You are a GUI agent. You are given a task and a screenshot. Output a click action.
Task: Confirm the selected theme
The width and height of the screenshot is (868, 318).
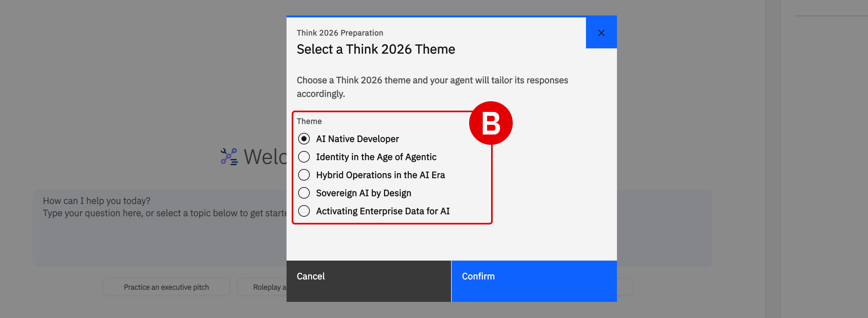pos(534,281)
